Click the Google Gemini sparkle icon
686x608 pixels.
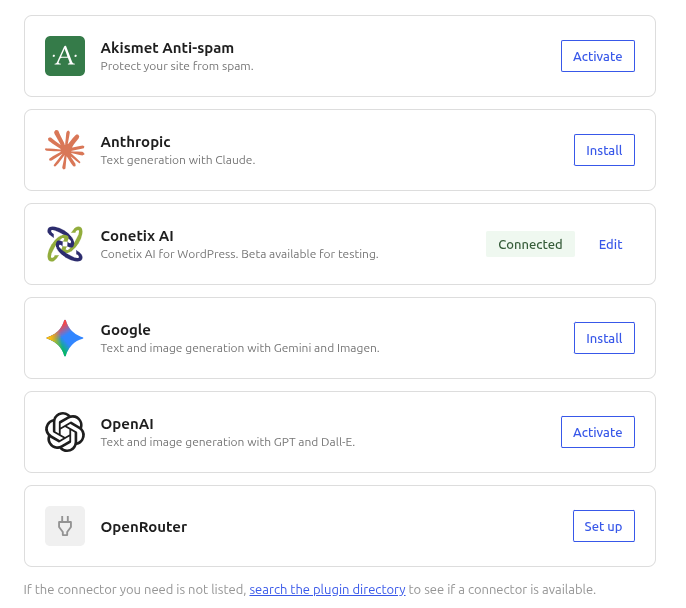pos(65,338)
